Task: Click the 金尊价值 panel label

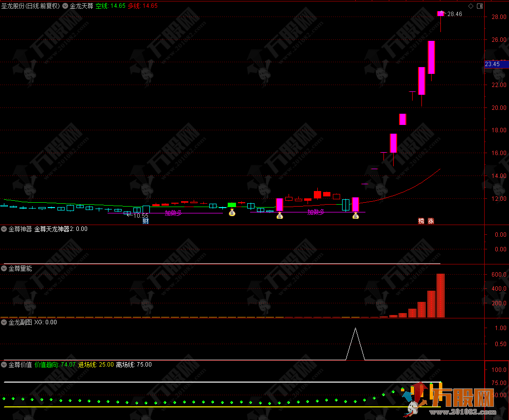Action: pyautogui.click(x=20, y=365)
